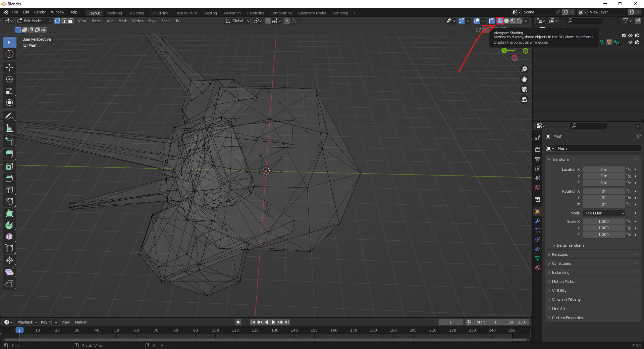Switch to the Sculpting workspace tab
The image size is (644, 349).
[x=136, y=13]
